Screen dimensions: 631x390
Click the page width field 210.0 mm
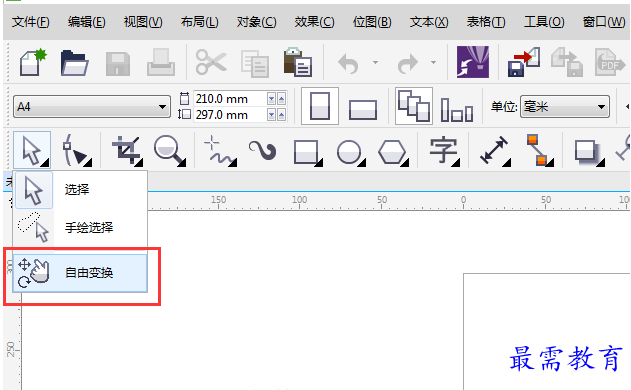pos(229,99)
